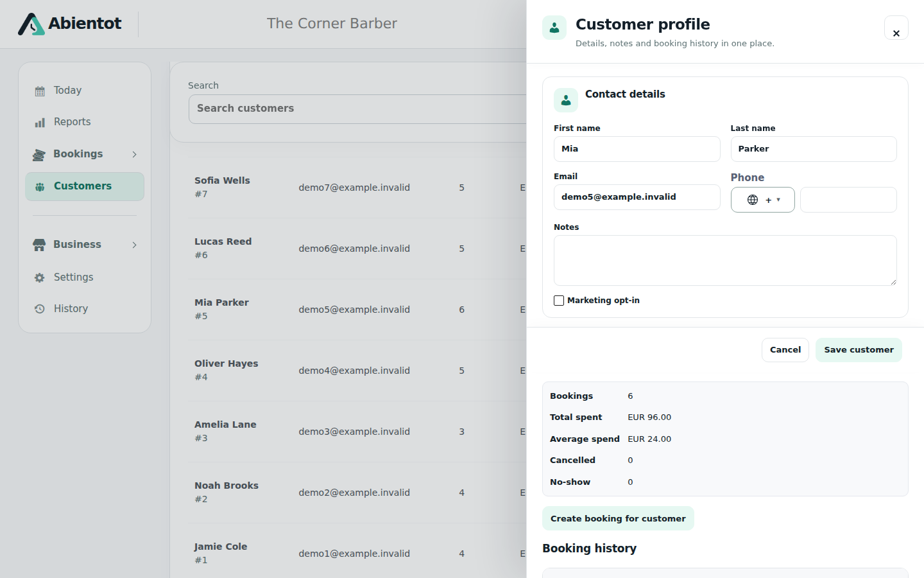This screenshot has height=578, width=924.
Task: Focus the Last name field
Action: (814, 149)
